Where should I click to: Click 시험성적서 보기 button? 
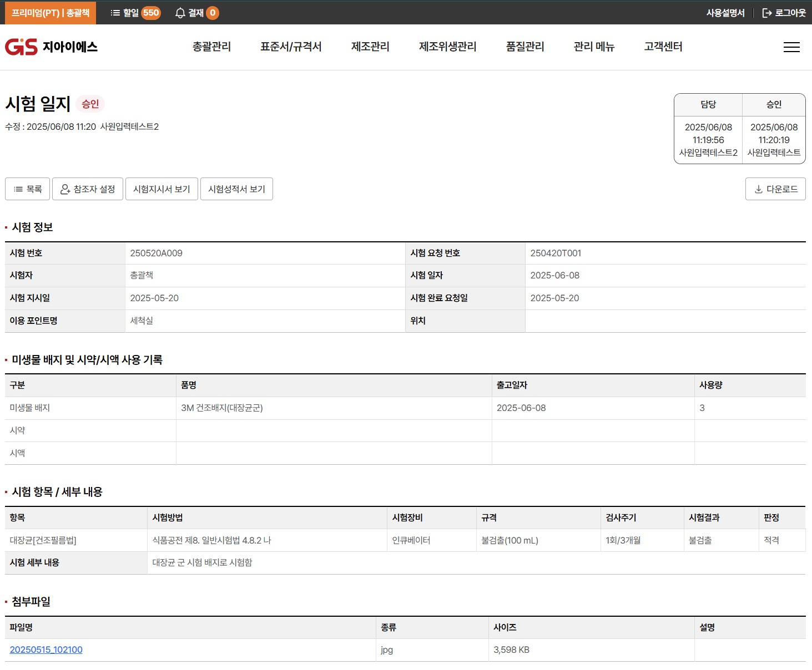236,189
